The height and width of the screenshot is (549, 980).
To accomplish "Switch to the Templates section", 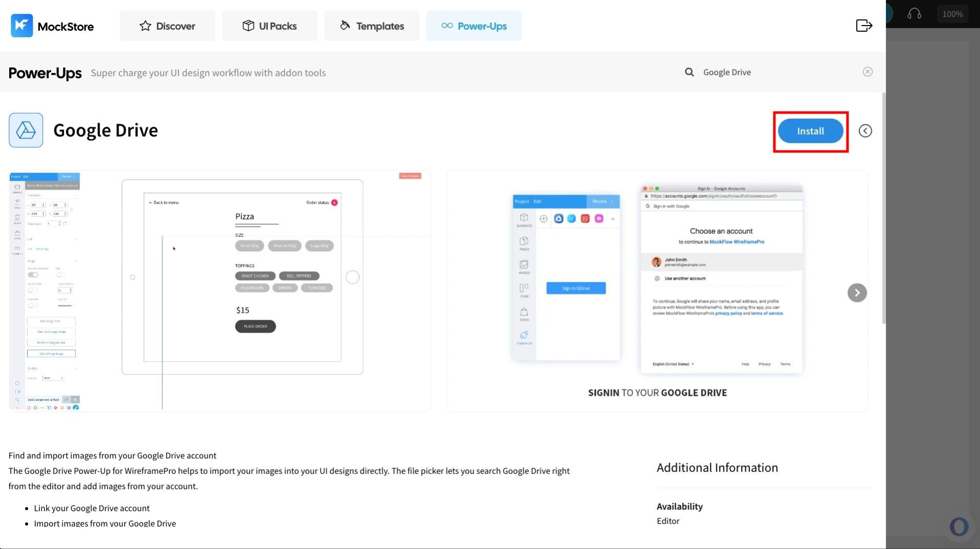I will click(x=371, y=25).
